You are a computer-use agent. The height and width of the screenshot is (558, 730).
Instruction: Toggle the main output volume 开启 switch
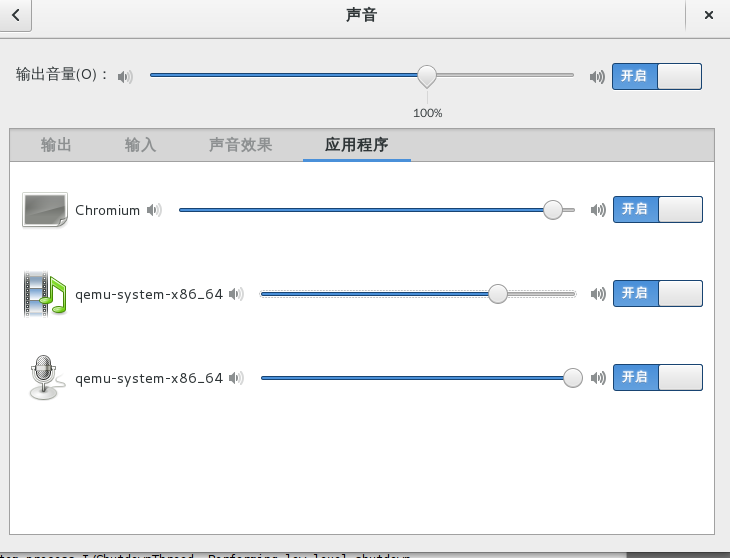657,76
